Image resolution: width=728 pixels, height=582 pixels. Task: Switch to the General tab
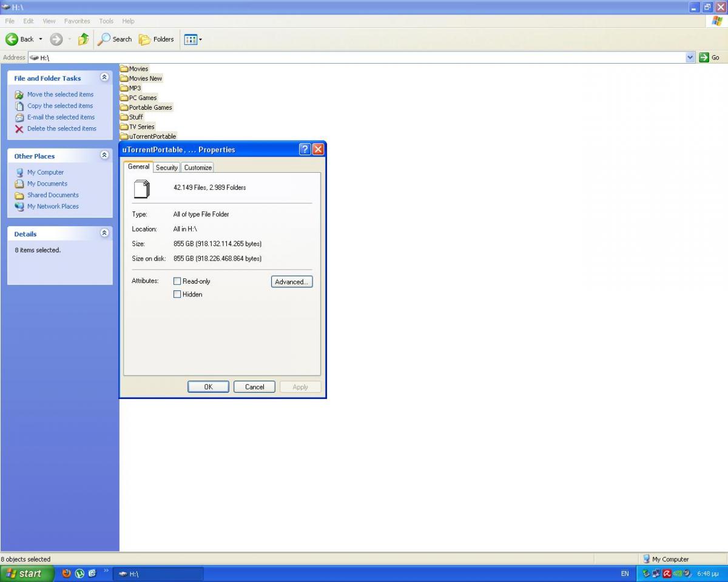138,167
